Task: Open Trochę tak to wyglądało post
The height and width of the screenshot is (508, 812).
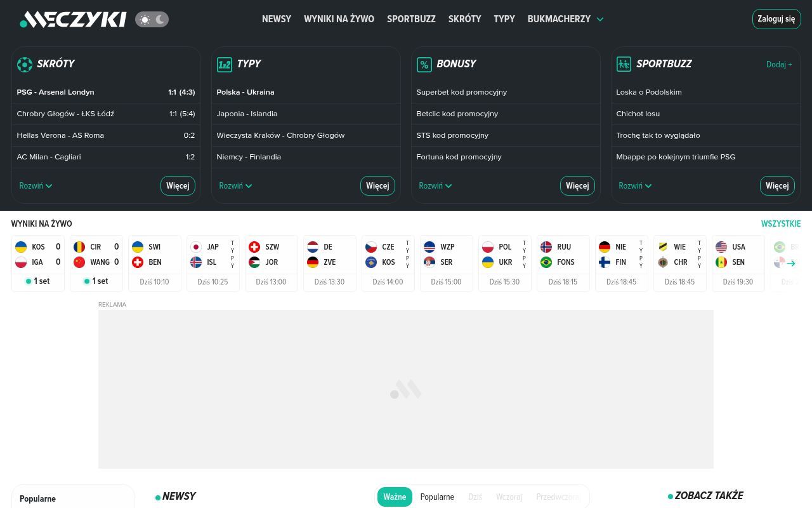Action: 705,135
